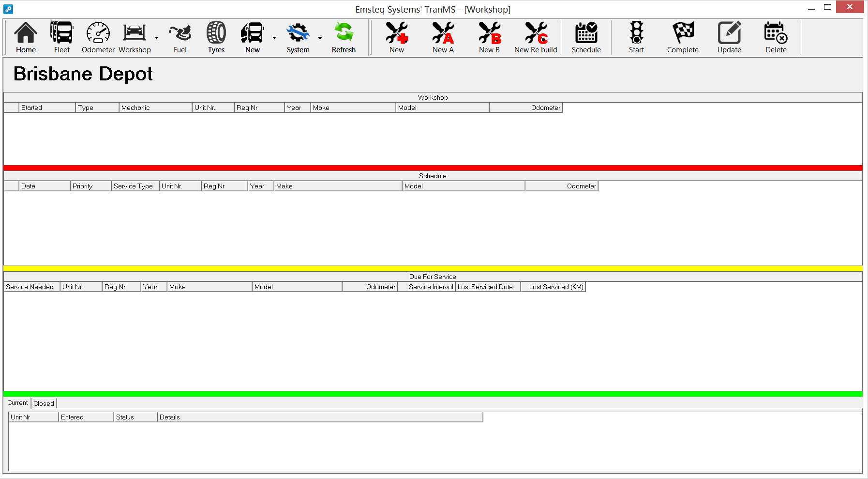The height and width of the screenshot is (479, 868).
Task: Open the Tyres toolbar icon
Action: click(216, 33)
